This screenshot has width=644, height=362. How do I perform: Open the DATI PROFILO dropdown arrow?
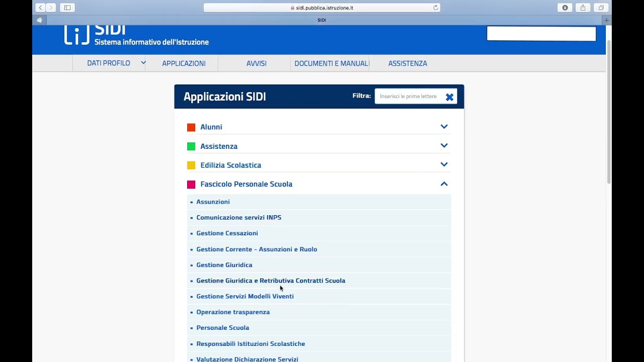(x=143, y=63)
